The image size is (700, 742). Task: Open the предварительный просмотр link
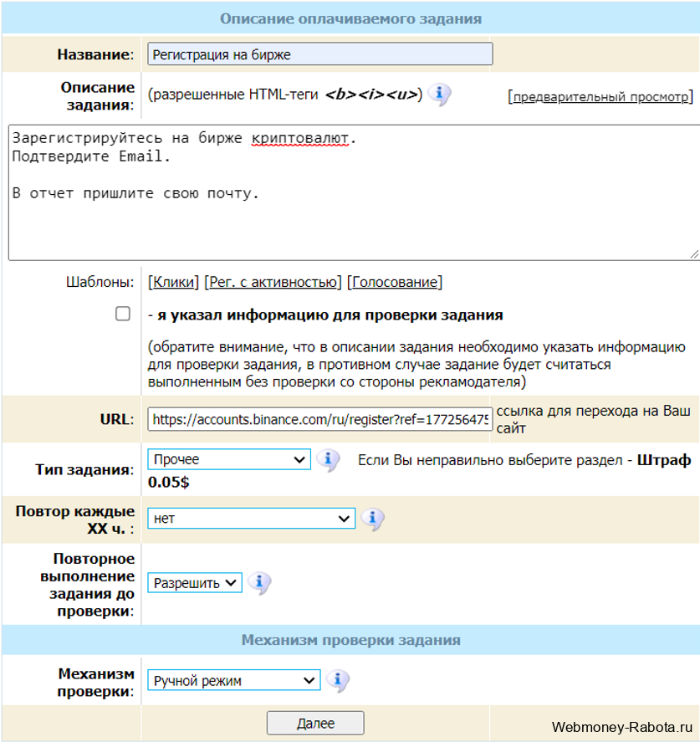click(600, 97)
